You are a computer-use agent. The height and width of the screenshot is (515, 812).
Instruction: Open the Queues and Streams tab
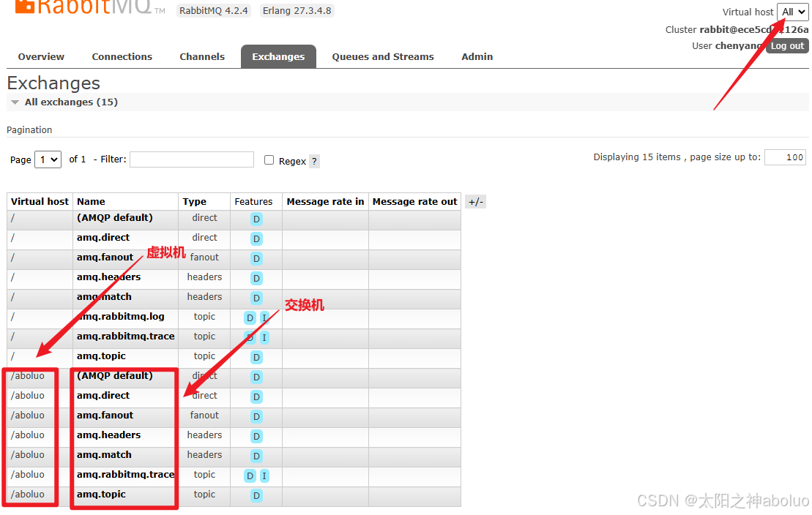(x=383, y=57)
